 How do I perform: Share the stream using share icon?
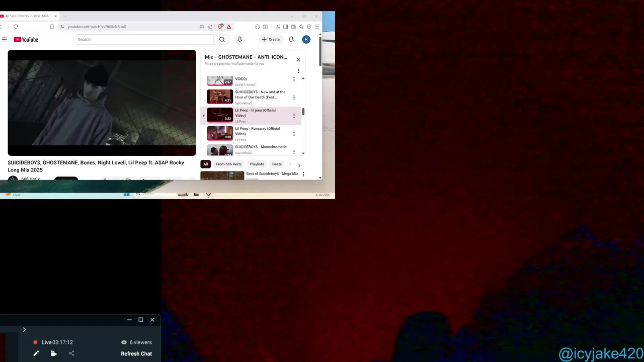coord(71,353)
